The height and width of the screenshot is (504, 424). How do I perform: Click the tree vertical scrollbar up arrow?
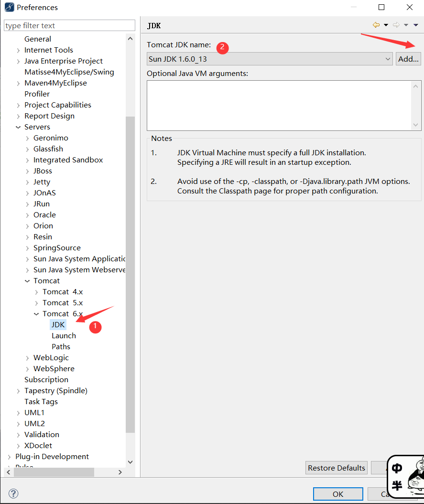(130, 39)
